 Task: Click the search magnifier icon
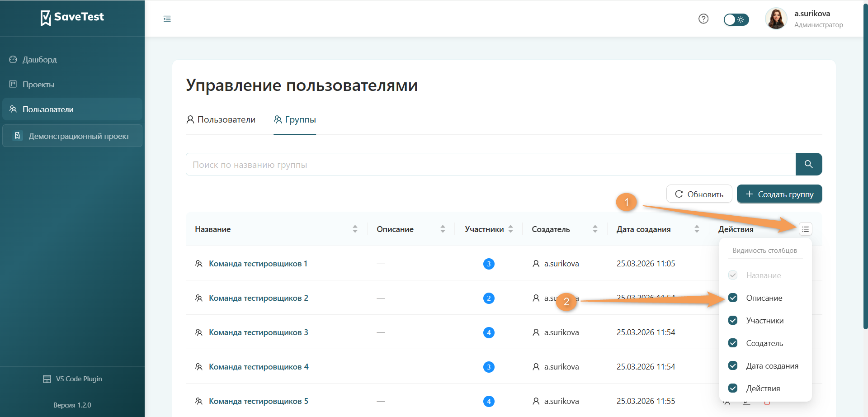coord(809,164)
